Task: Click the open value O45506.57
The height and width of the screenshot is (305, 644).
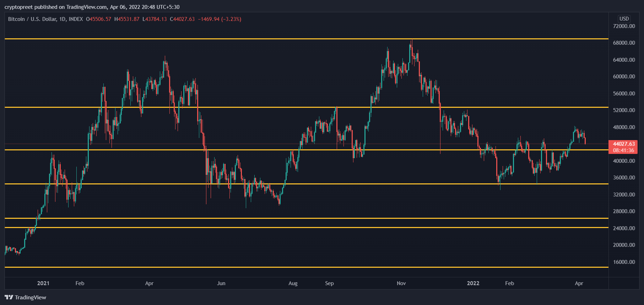Action: point(98,19)
